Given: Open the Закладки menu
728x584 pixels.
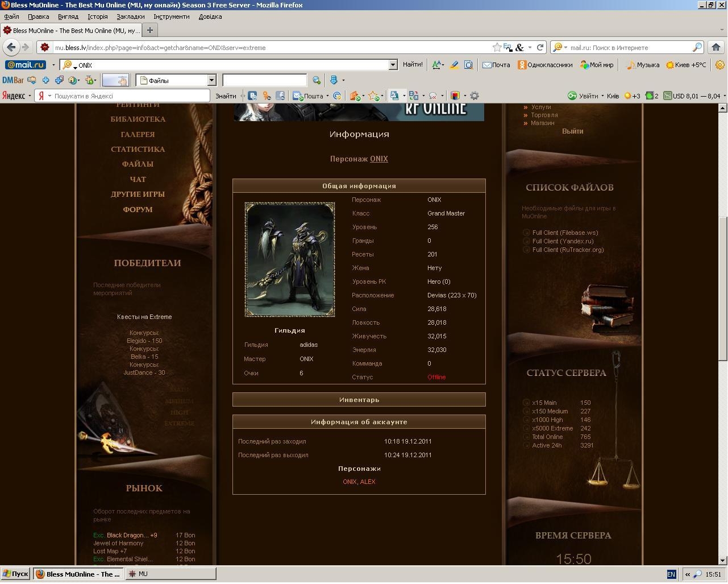Looking at the screenshot, I should click(x=130, y=16).
